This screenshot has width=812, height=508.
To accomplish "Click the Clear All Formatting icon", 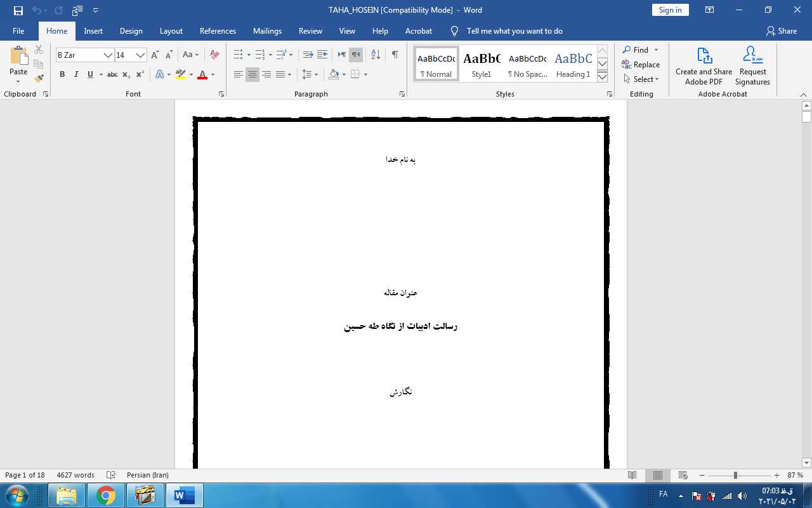I will (x=214, y=55).
